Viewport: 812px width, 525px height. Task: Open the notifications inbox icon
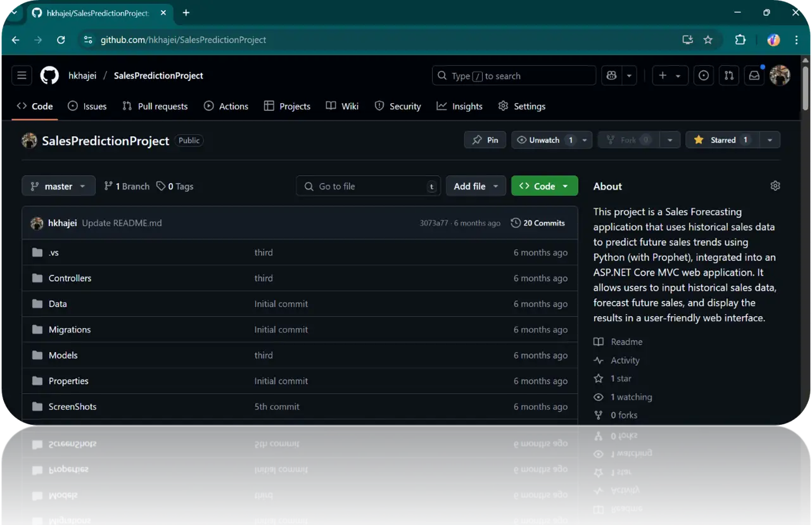coord(754,75)
